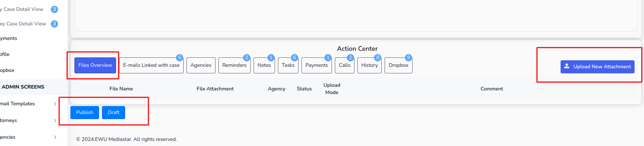Click the E-mails count badge 5
644x146 pixels.
tap(180, 57)
